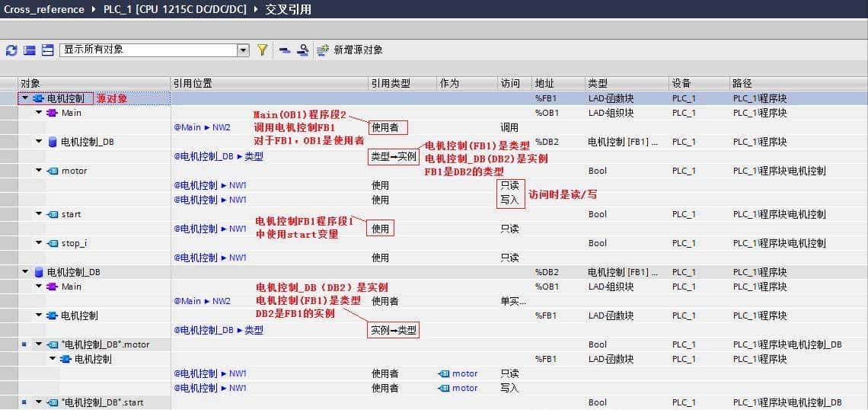Collapse the motor Bool variable tree node
Screen dimensions: 868x410
click(x=39, y=171)
